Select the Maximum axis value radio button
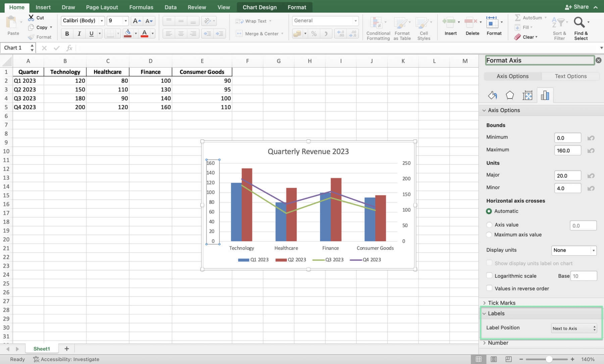The image size is (604, 364). click(489, 235)
